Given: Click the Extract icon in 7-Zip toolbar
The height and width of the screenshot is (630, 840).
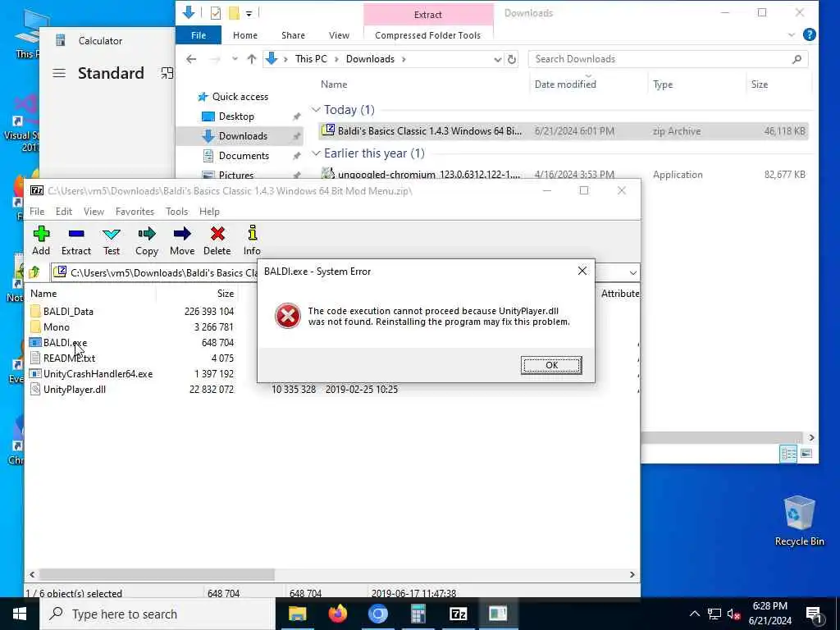Looking at the screenshot, I should pyautogui.click(x=76, y=240).
